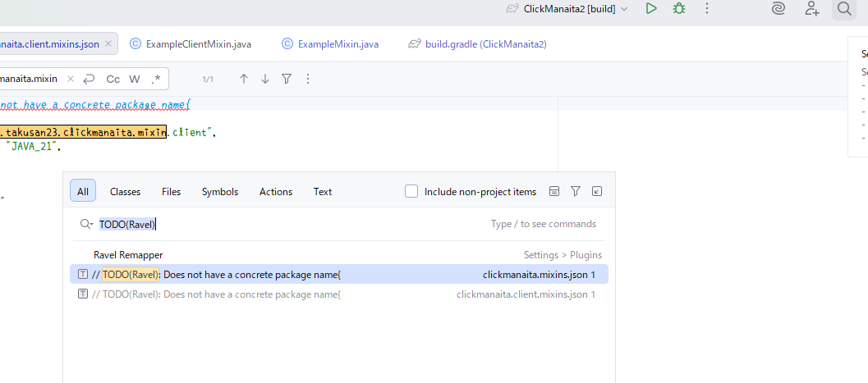Click the Search Everywhere magnifier icon

(843, 8)
